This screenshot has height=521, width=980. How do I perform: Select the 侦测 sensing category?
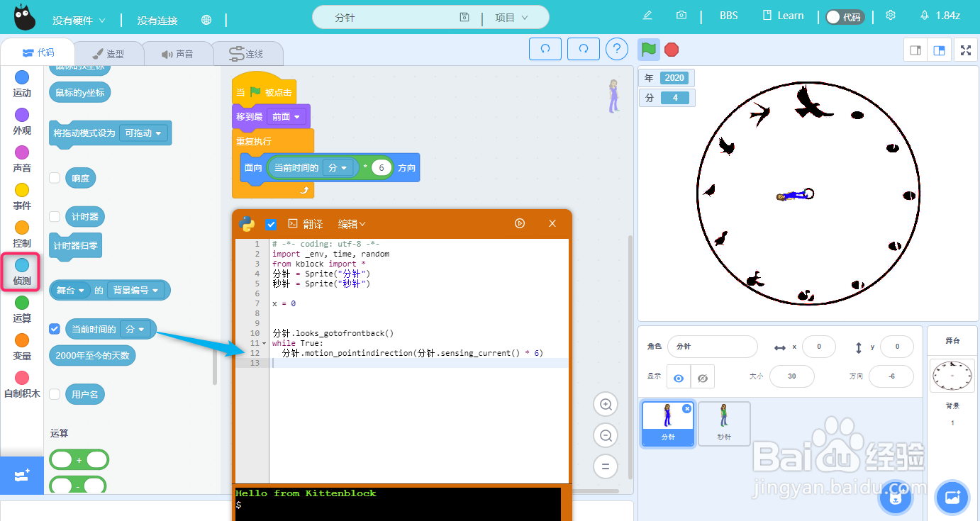[x=22, y=271]
